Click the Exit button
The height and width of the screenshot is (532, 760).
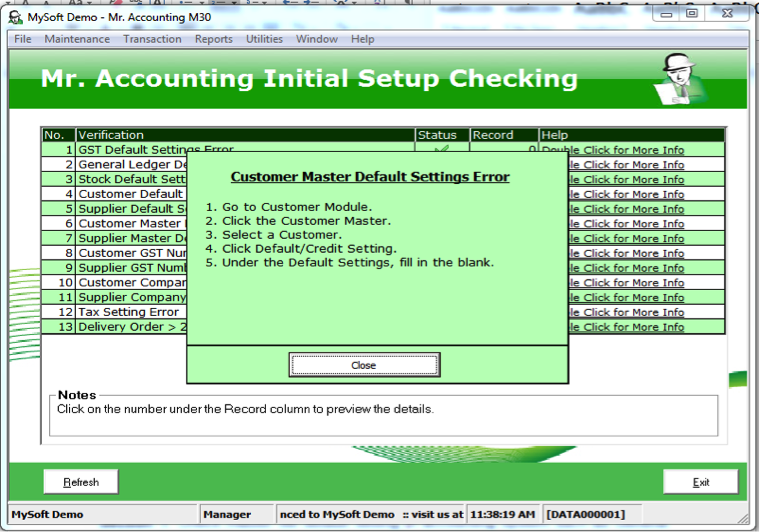[x=701, y=482]
